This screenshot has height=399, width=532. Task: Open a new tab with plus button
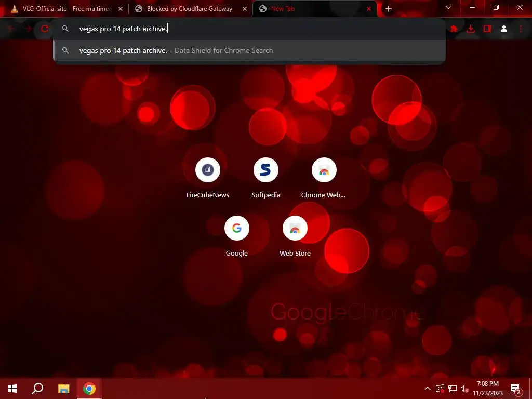click(x=389, y=9)
